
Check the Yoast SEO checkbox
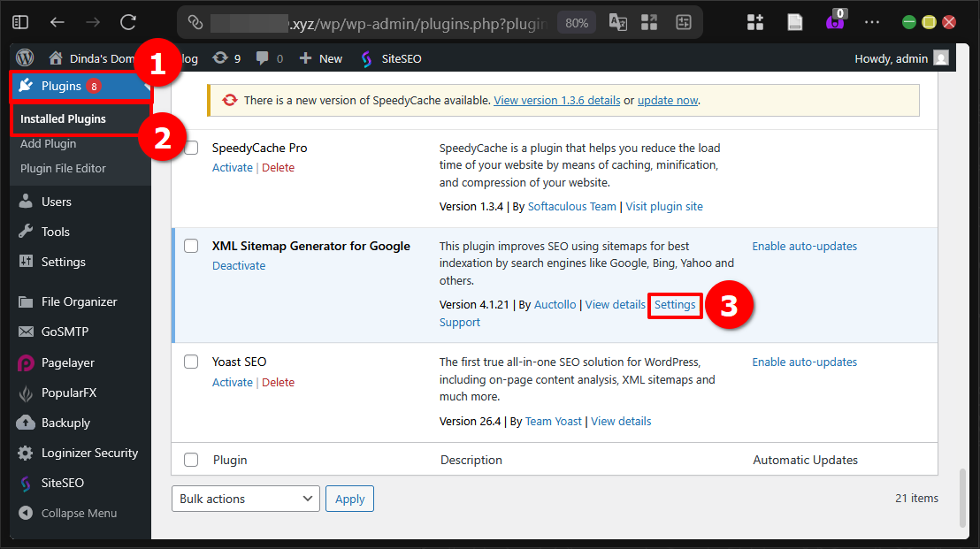pyautogui.click(x=191, y=361)
